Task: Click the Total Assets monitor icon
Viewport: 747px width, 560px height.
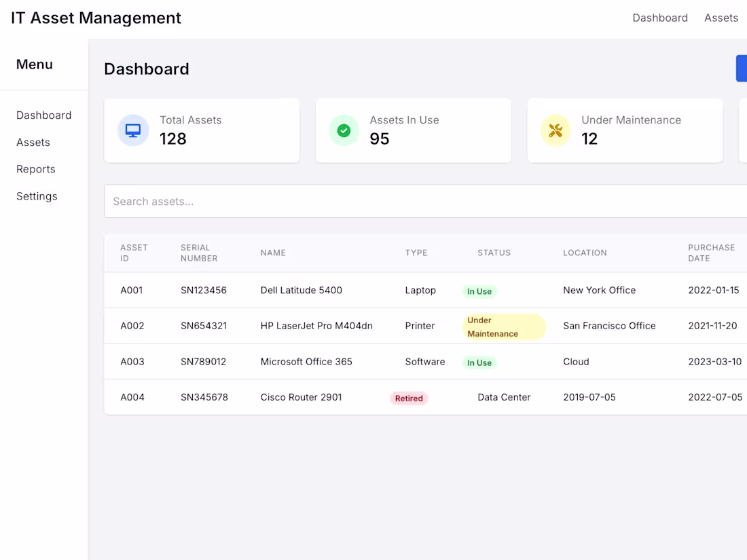Action: (133, 130)
